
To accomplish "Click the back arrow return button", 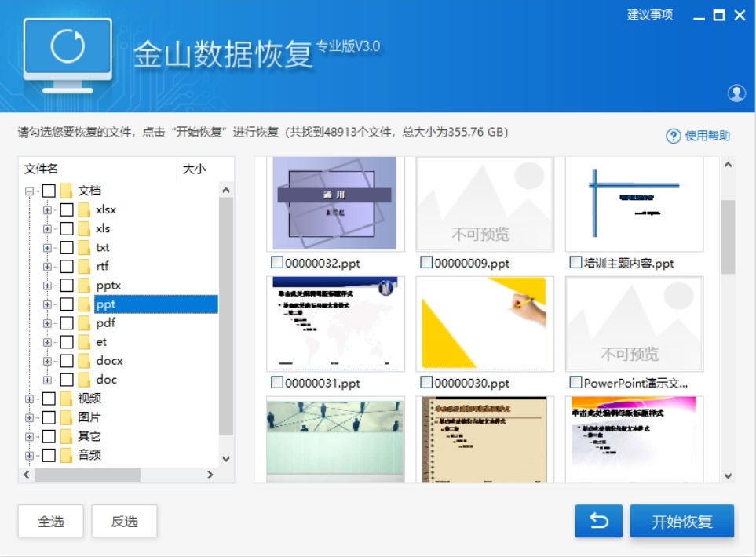I will [598, 522].
